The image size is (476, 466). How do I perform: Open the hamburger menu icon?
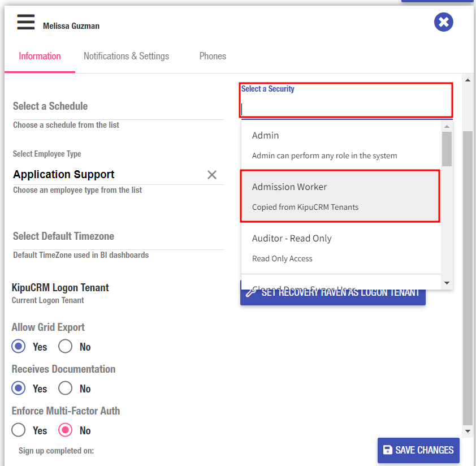pyautogui.click(x=26, y=21)
